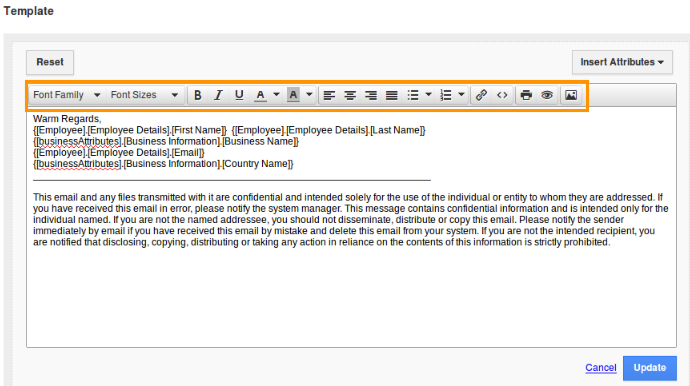The height and width of the screenshot is (386, 690).
Task: Click the confidentiality disclaimer paragraph
Action: point(351,220)
